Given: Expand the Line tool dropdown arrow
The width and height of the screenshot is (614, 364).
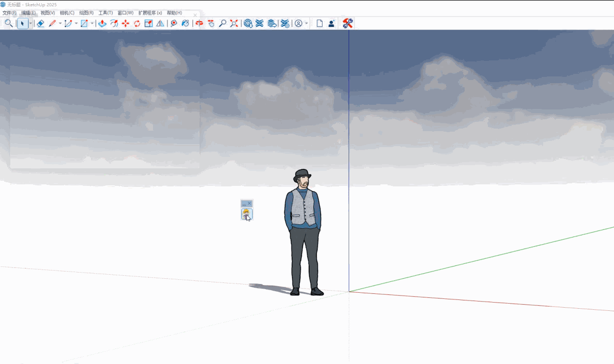Looking at the screenshot, I should click(x=60, y=23).
